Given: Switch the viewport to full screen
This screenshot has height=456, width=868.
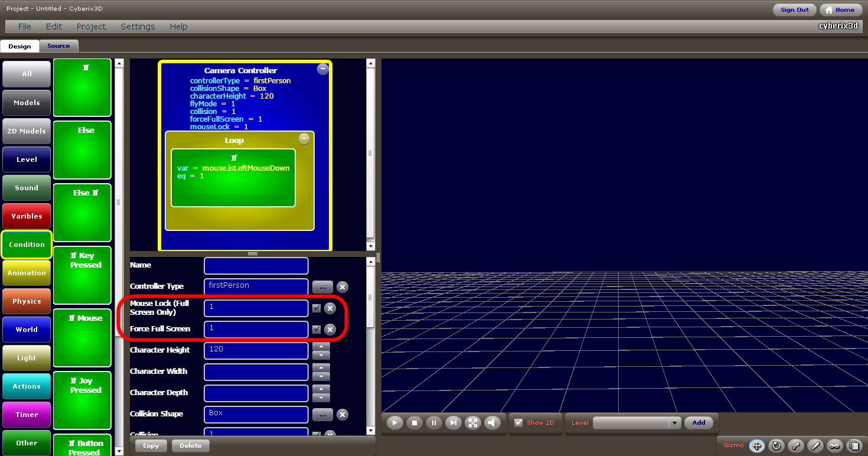Looking at the screenshot, I should click(x=472, y=423).
